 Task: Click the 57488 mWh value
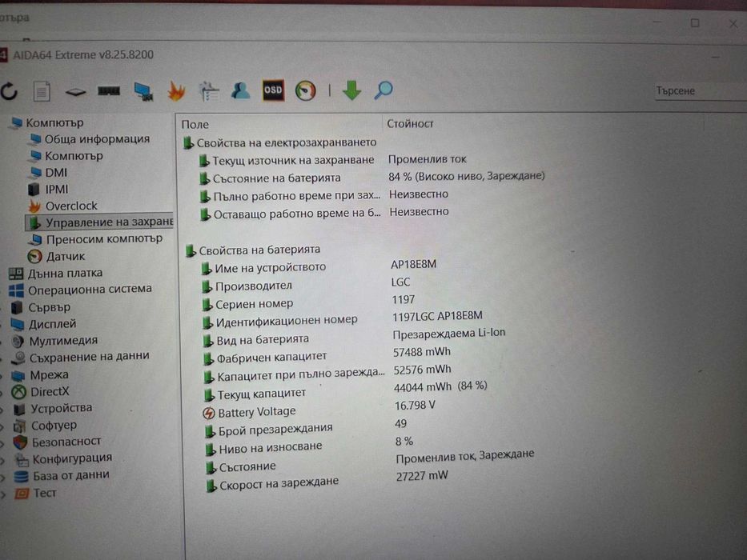point(422,352)
